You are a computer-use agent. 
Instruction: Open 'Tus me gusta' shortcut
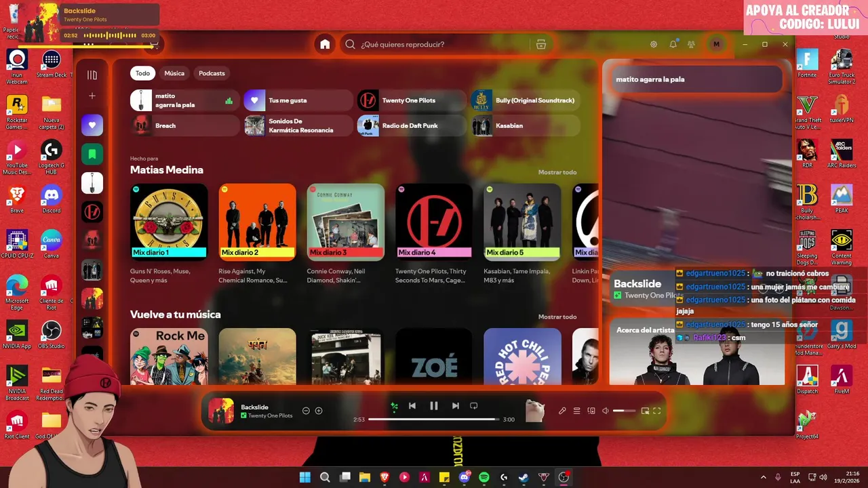pos(298,100)
